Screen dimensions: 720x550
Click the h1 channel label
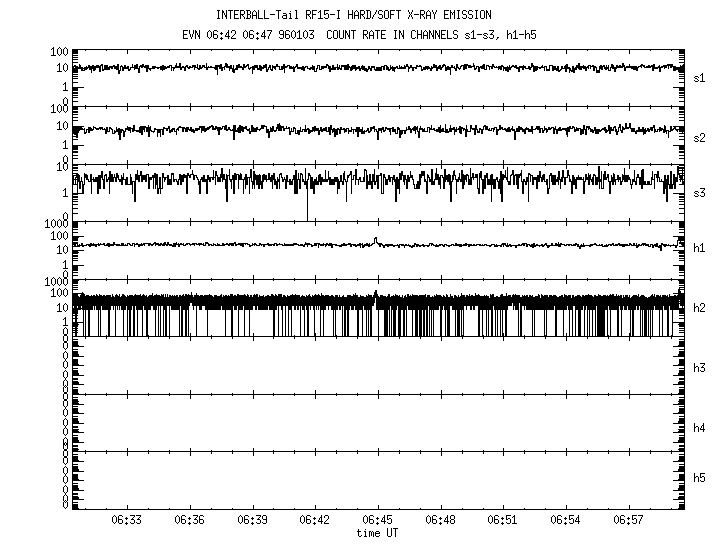tap(700, 248)
